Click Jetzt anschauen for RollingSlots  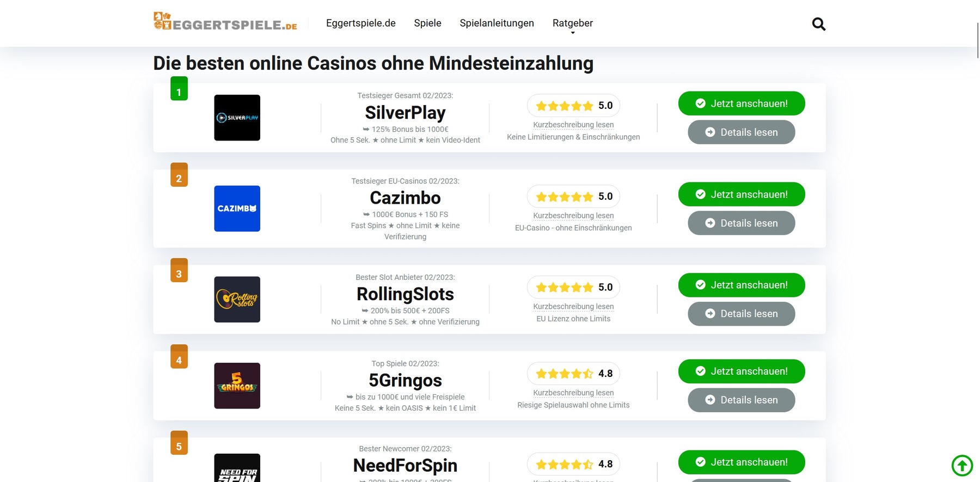(741, 285)
